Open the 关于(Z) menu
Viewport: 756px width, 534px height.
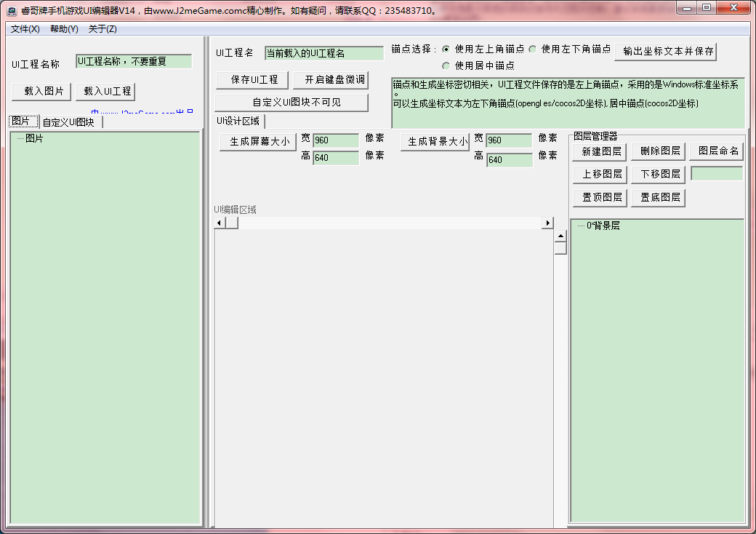click(102, 29)
